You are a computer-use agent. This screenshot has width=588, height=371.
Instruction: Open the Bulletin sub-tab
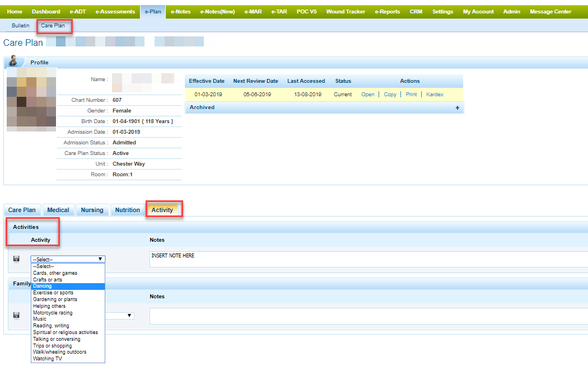[x=21, y=26]
